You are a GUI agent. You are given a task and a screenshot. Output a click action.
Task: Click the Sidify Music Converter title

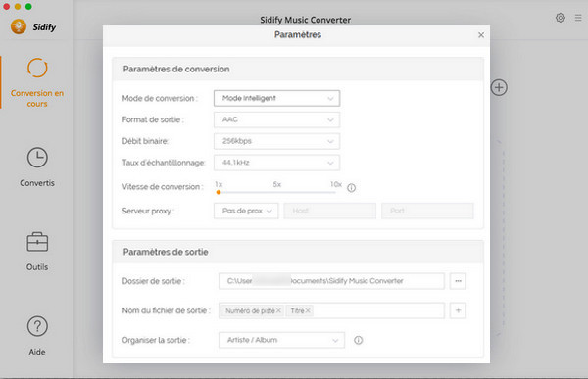(305, 20)
